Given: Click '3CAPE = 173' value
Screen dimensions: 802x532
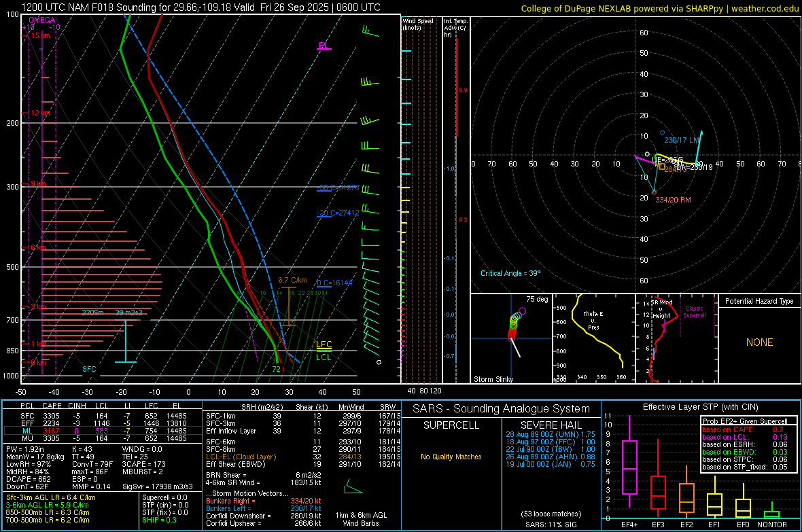Looking at the screenshot, I should pos(143,465).
